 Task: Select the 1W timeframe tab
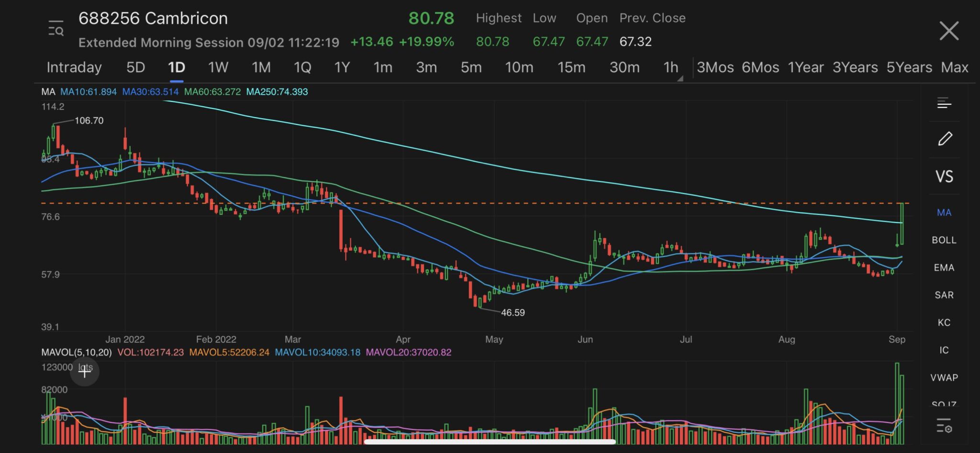point(218,67)
